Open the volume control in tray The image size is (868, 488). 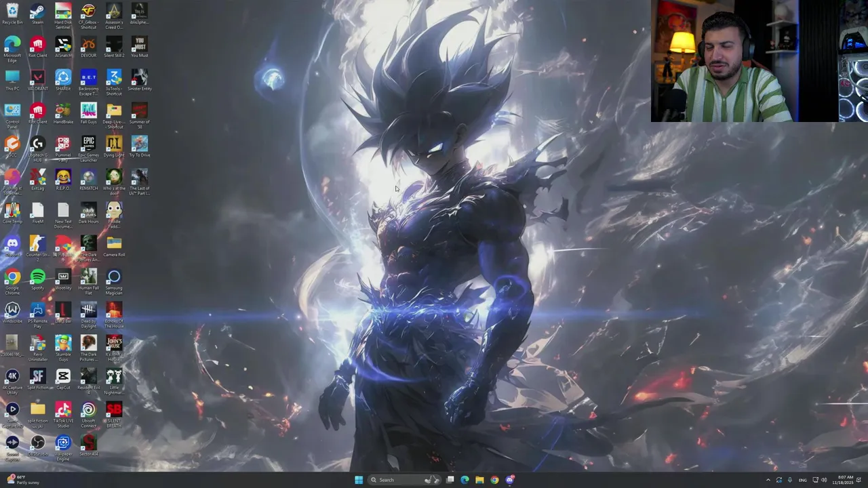824,480
